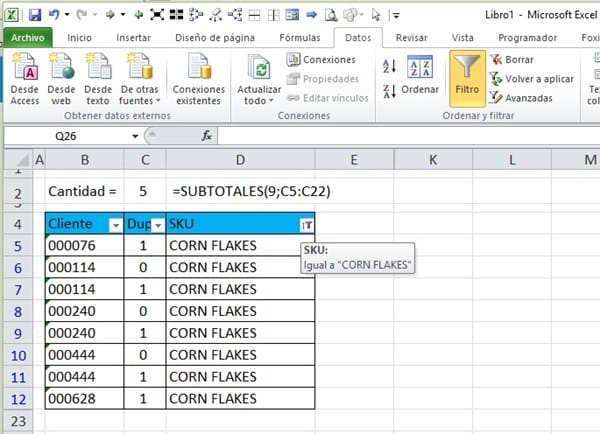Switch to the Inicio tab
This screenshot has height=434, width=600.
click(x=79, y=38)
